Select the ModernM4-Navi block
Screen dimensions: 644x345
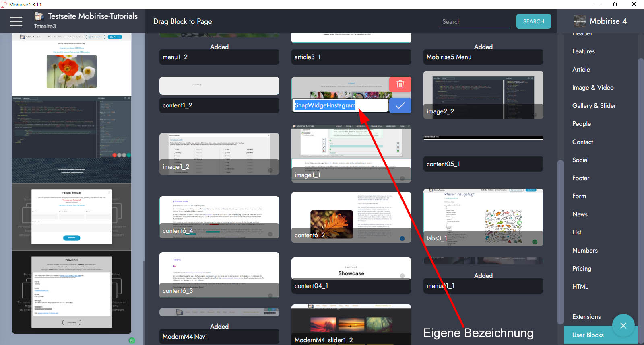(219, 336)
